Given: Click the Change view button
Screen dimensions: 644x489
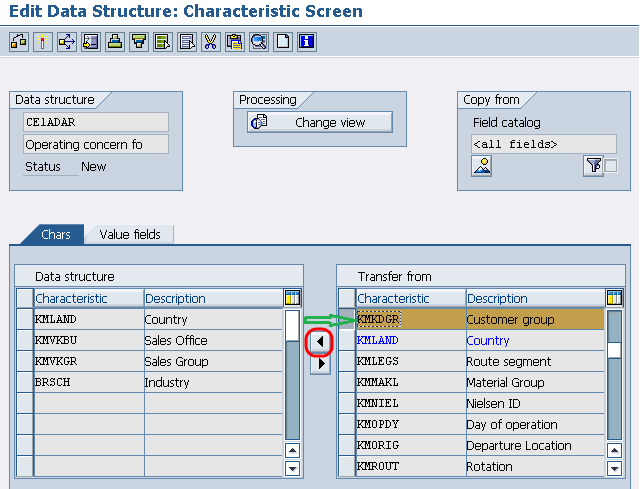Looking at the screenshot, I should [320, 122].
